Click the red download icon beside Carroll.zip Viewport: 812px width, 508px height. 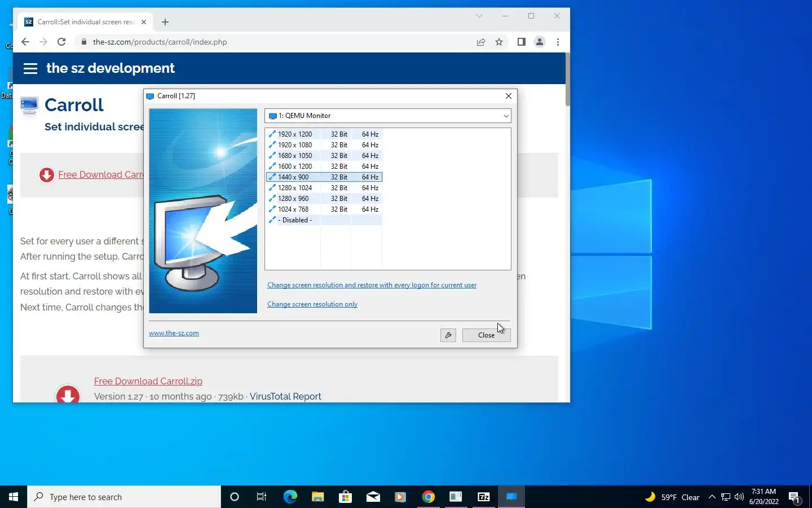click(68, 394)
